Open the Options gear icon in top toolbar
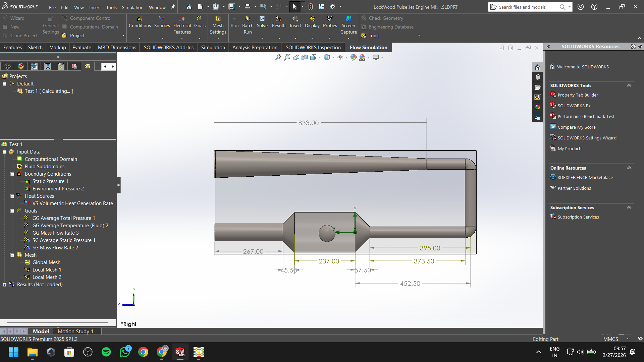Viewport: 644px width, 362px height. 333,7
